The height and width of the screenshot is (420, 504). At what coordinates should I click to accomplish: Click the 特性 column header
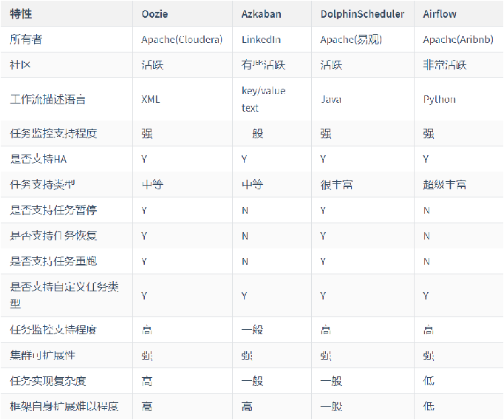pos(21,14)
